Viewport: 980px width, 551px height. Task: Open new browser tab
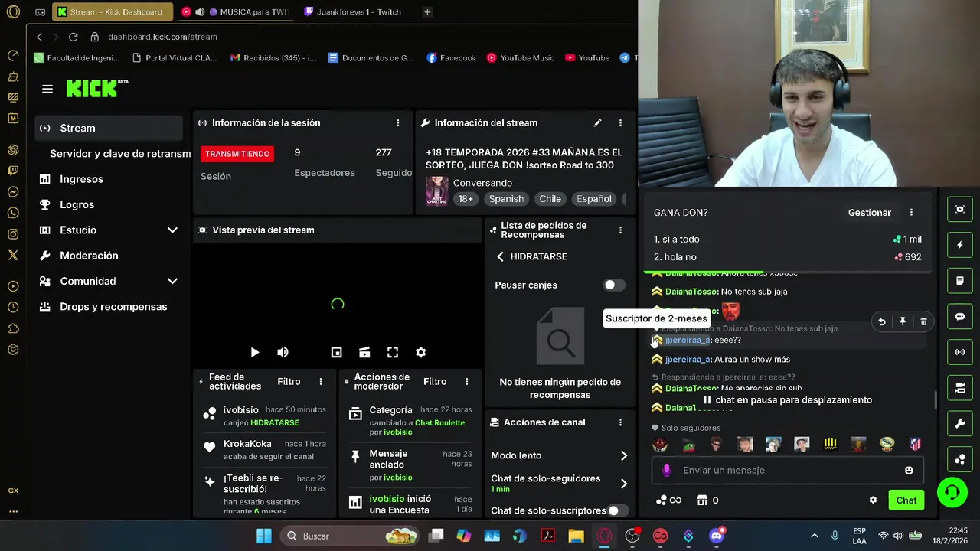tap(427, 12)
